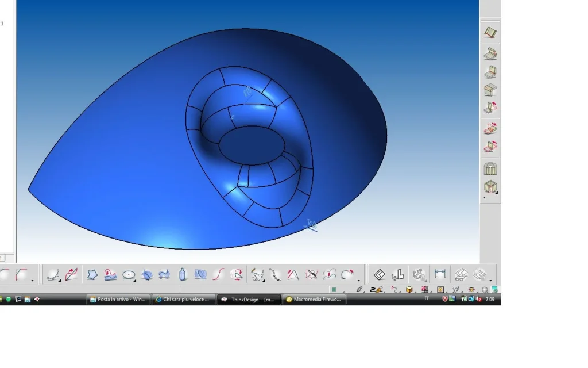The width and height of the screenshot is (588, 368).
Task: Click the 7.09 system clock
Action: click(490, 299)
